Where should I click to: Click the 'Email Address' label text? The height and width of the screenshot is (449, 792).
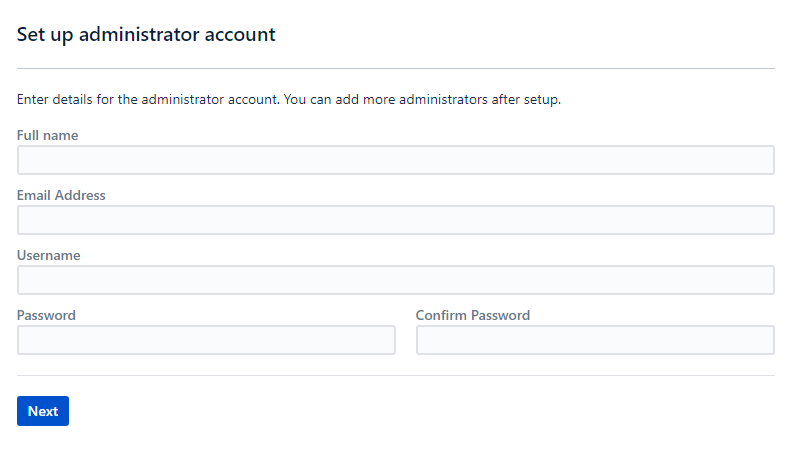(x=61, y=195)
